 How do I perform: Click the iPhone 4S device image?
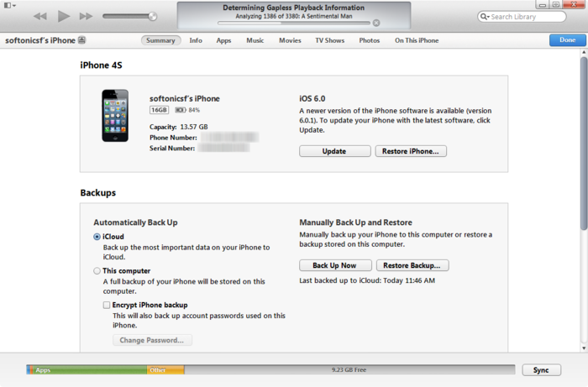click(115, 115)
